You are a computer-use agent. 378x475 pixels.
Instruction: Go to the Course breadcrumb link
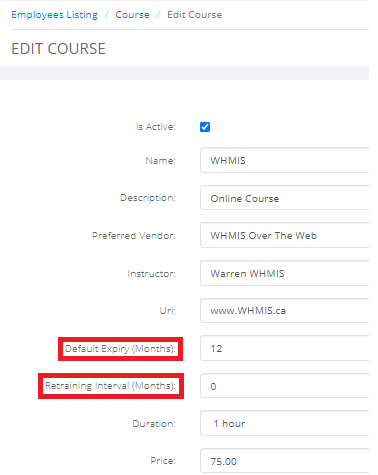coord(132,15)
